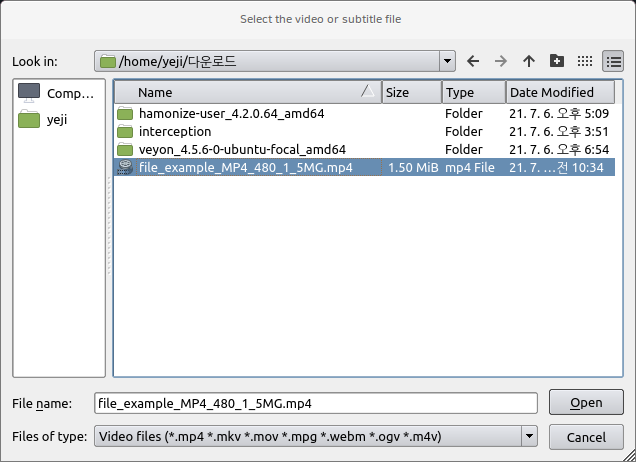The image size is (636, 462).
Task: Create a new folder icon
Action: [x=557, y=61]
